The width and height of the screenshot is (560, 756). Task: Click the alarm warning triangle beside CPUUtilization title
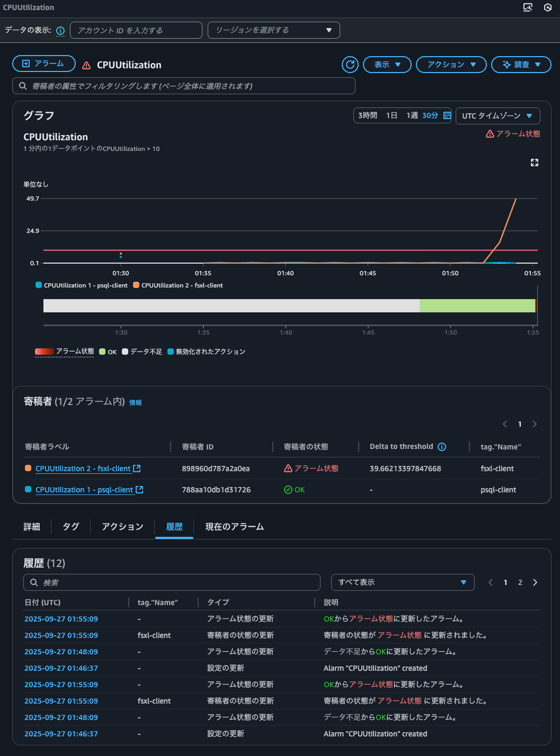[x=86, y=65]
